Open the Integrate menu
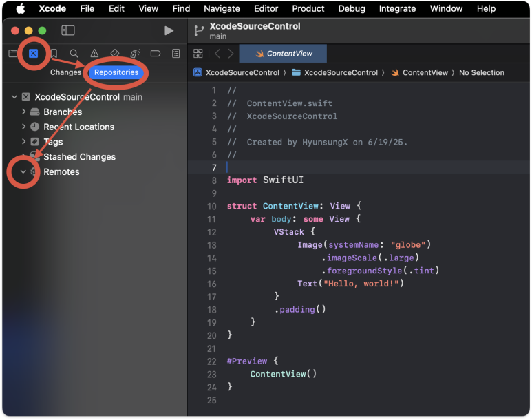This screenshot has height=420, width=532. click(x=397, y=8)
